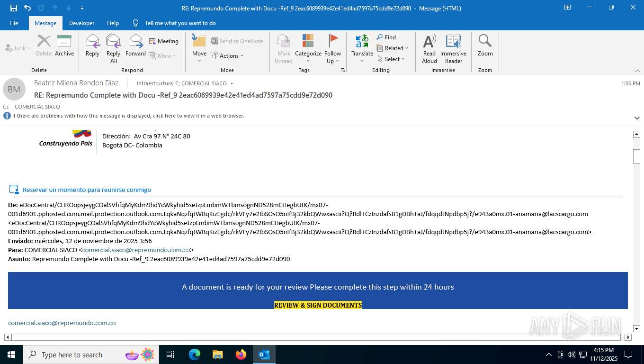Open the Help tab
644x364 pixels.
113,23
